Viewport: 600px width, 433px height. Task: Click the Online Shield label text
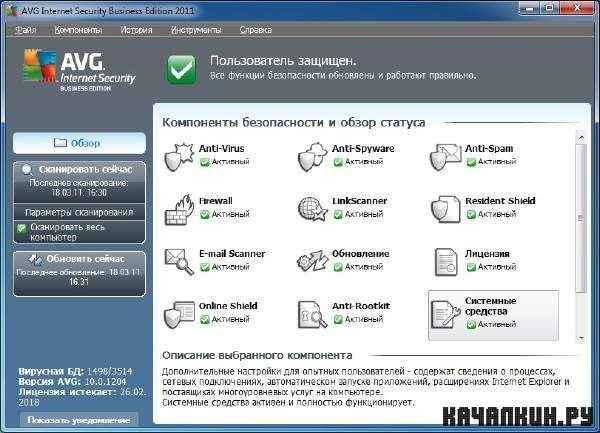(x=228, y=306)
